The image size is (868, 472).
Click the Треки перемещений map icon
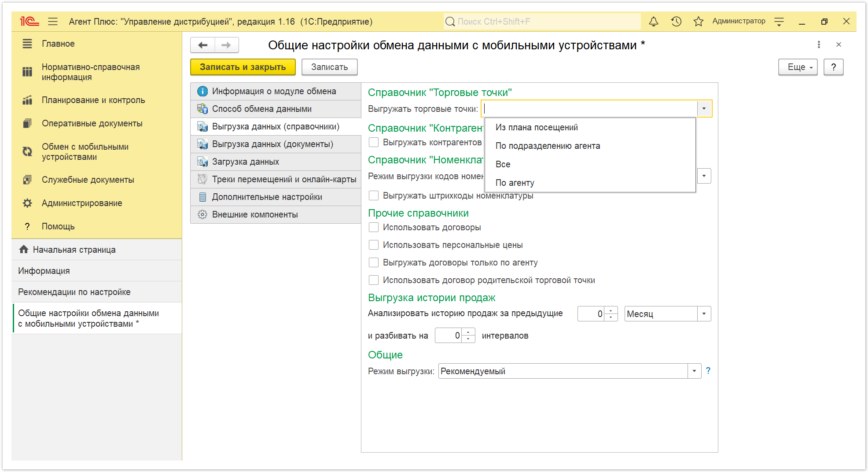pyautogui.click(x=202, y=179)
